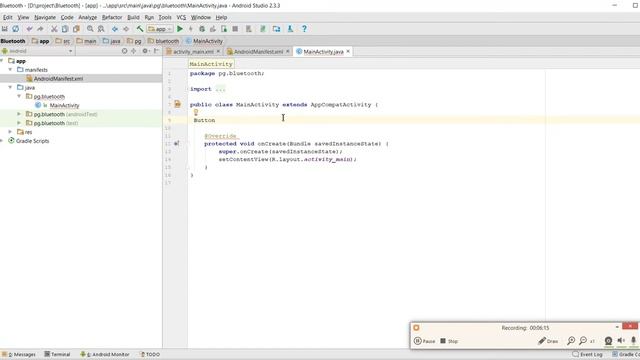640x360 pixels.
Task: Click the Paste toolbar icon
Action: [x=76, y=29]
